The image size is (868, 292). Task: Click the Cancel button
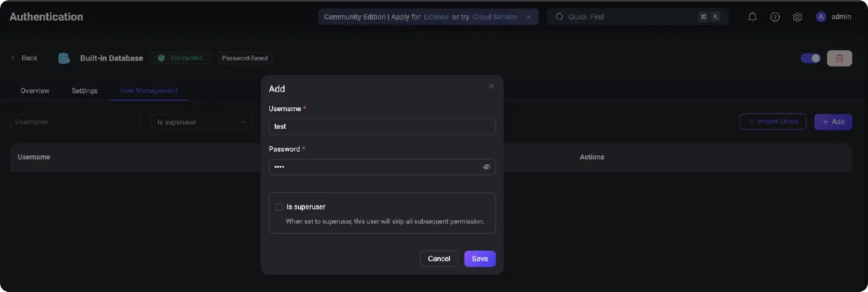(x=439, y=259)
